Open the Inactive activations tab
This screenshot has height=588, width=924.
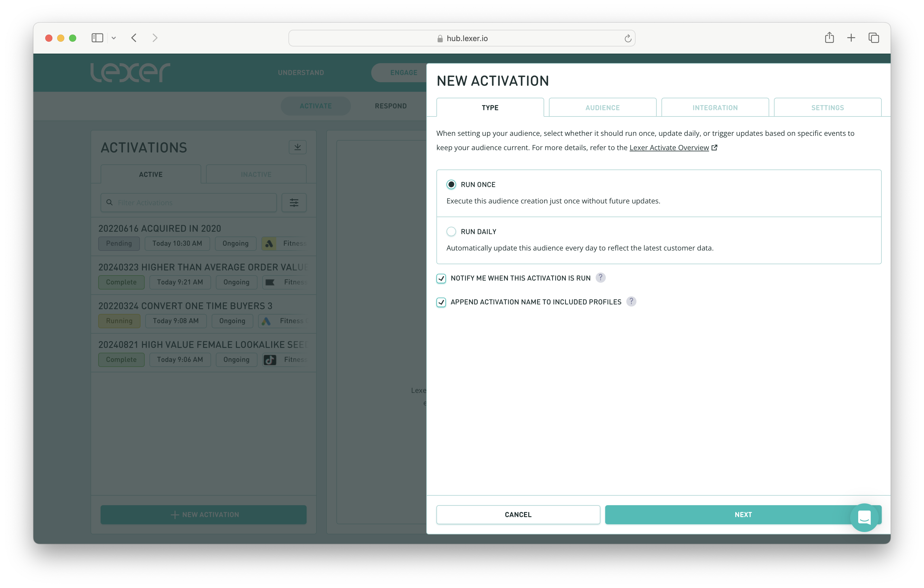click(256, 174)
